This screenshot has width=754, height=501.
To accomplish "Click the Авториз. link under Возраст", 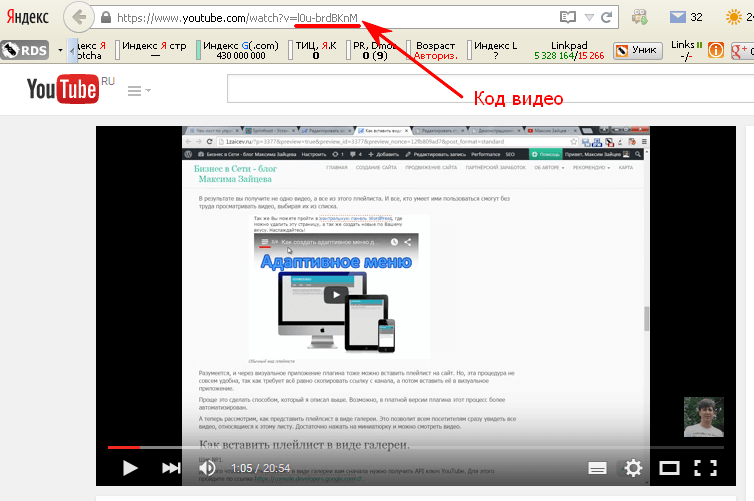I will (x=436, y=56).
